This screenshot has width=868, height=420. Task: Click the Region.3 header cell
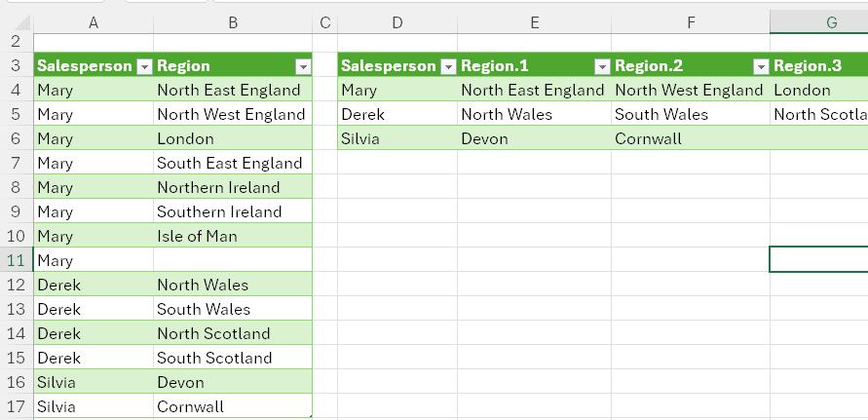click(818, 65)
